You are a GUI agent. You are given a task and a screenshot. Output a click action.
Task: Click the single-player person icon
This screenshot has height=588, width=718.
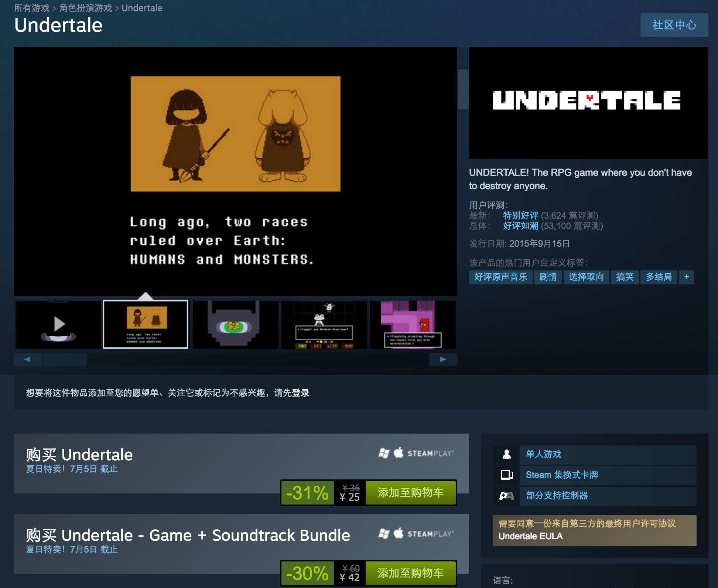tap(506, 454)
